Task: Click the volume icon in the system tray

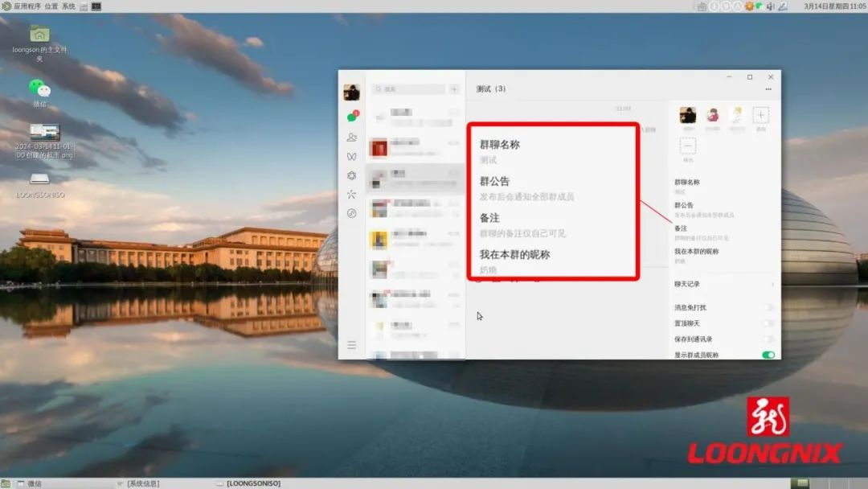Action: 768,6
